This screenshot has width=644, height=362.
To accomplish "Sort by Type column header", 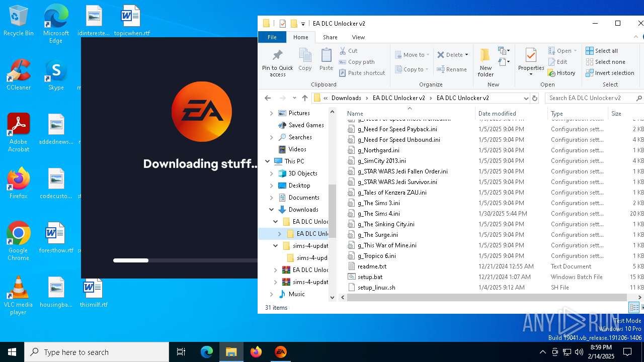I will pyautogui.click(x=578, y=114).
